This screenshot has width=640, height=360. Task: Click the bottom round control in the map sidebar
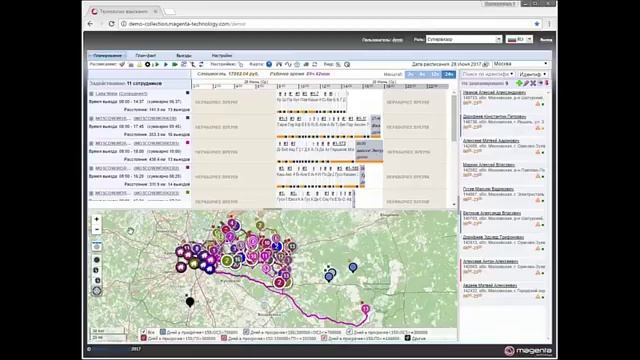97,291
